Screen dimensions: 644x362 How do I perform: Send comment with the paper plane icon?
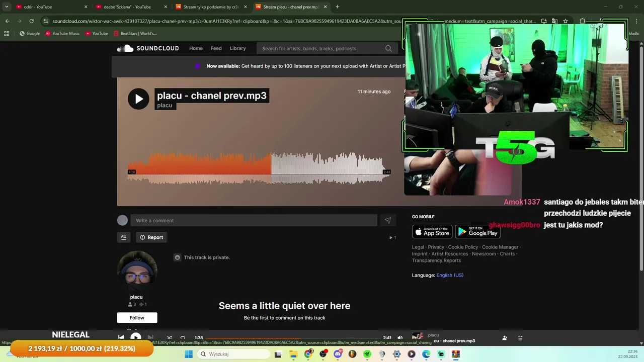click(388, 220)
